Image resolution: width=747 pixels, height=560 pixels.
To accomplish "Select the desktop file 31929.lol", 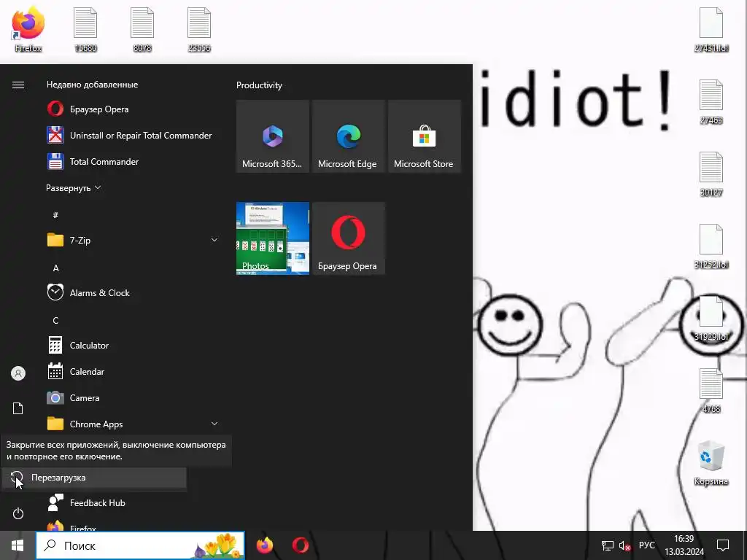I will coord(711,319).
